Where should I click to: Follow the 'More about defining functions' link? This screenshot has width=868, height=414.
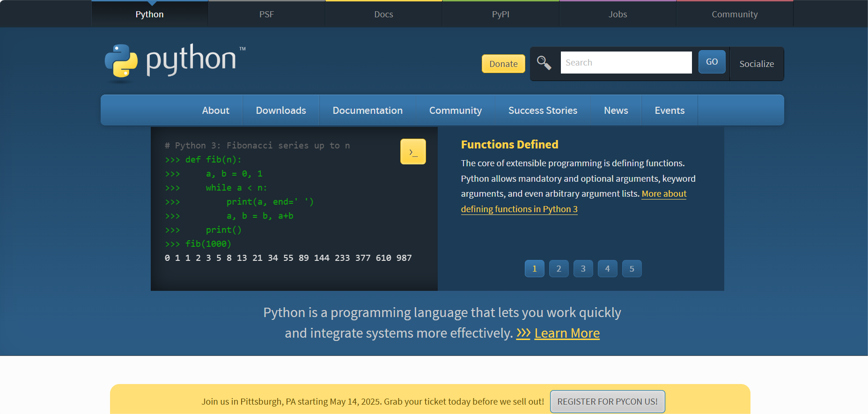519,209
